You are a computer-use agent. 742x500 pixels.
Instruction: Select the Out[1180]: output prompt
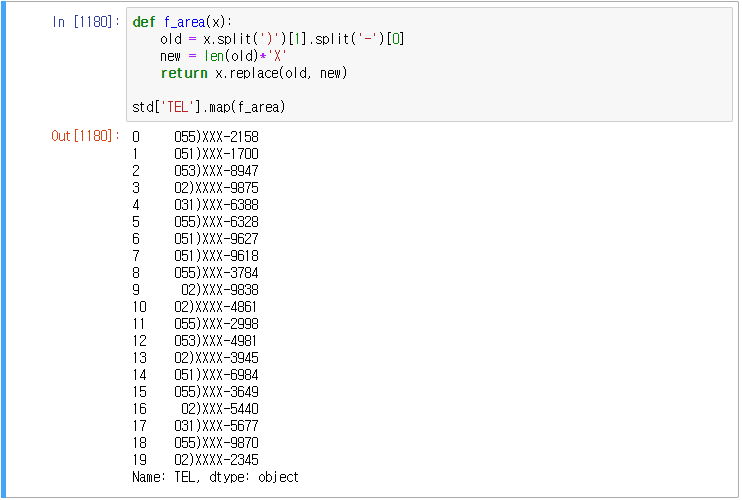[x=85, y=136]
